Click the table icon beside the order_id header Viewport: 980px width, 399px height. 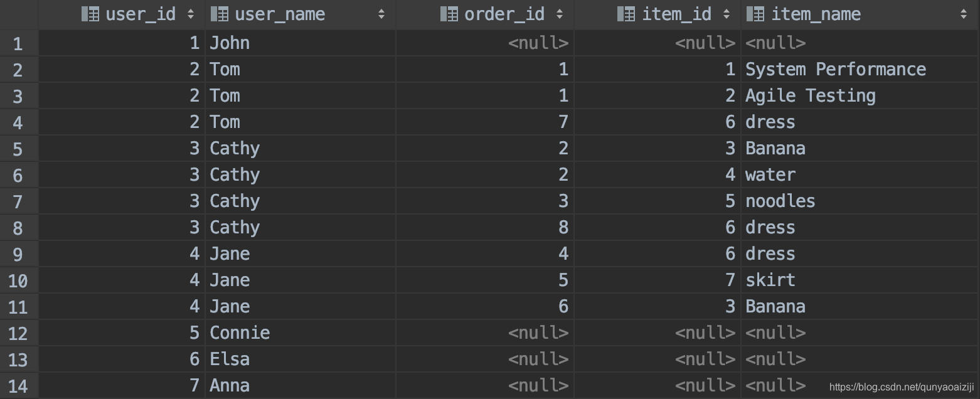tap(449, 13)
